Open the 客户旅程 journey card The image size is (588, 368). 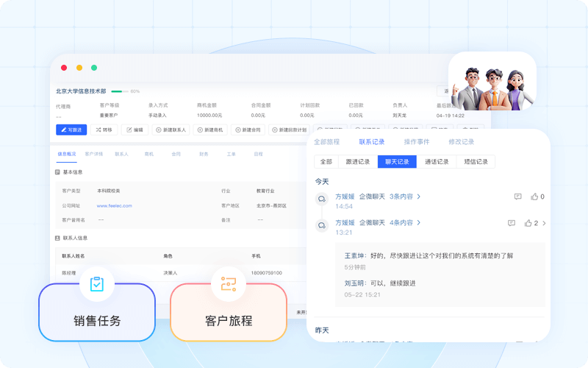[228, 312]
